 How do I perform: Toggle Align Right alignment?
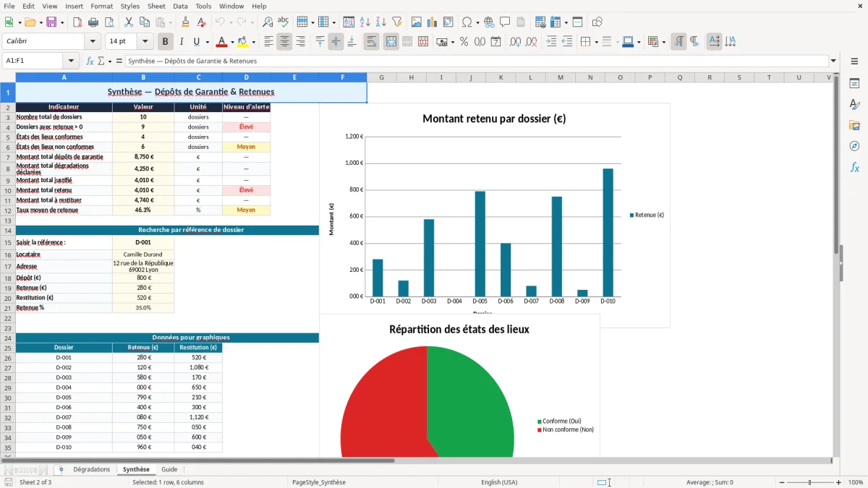pyautogui.click(x=300, y=42)
